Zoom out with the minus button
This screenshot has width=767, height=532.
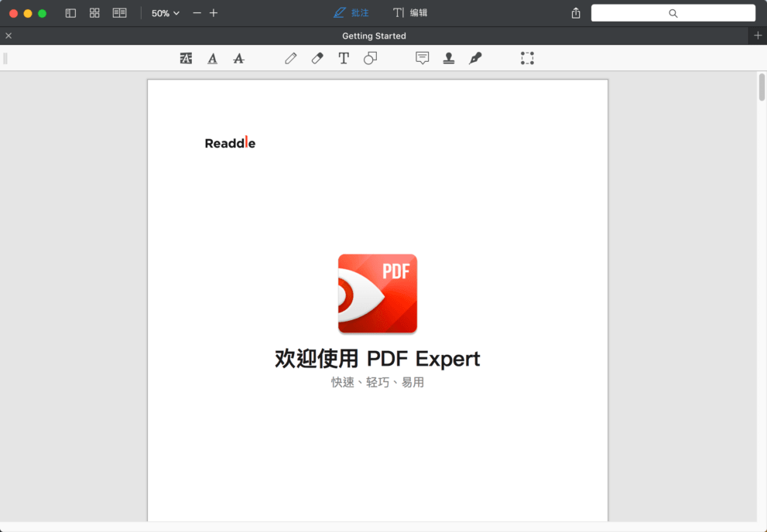(x=197, y=13)
